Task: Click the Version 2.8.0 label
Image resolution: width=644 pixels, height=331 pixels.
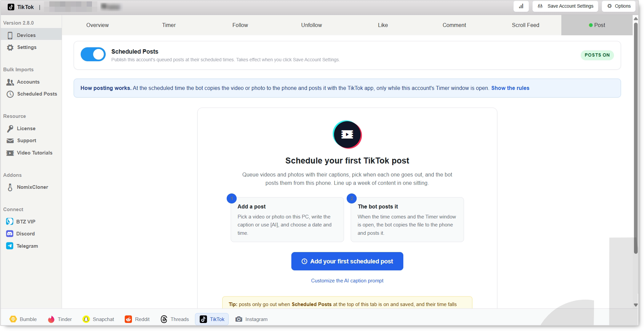Action: pyautogui.click(x=18, y=23)
